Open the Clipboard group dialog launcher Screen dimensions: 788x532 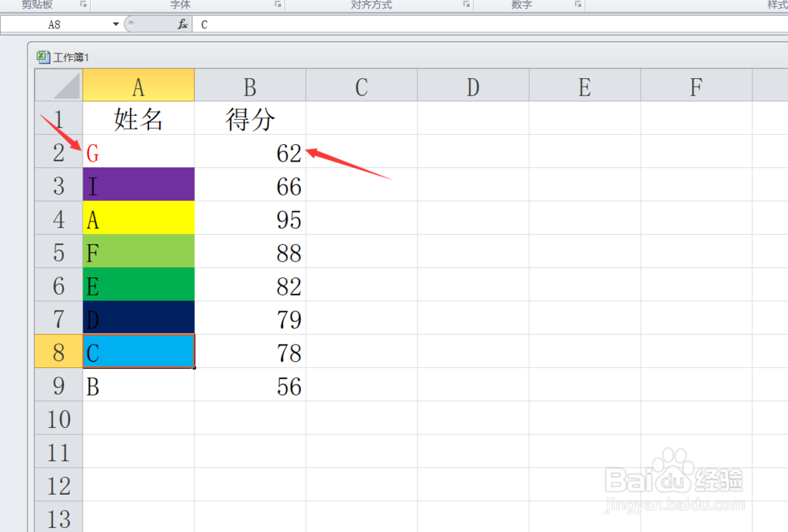point(84,4)
